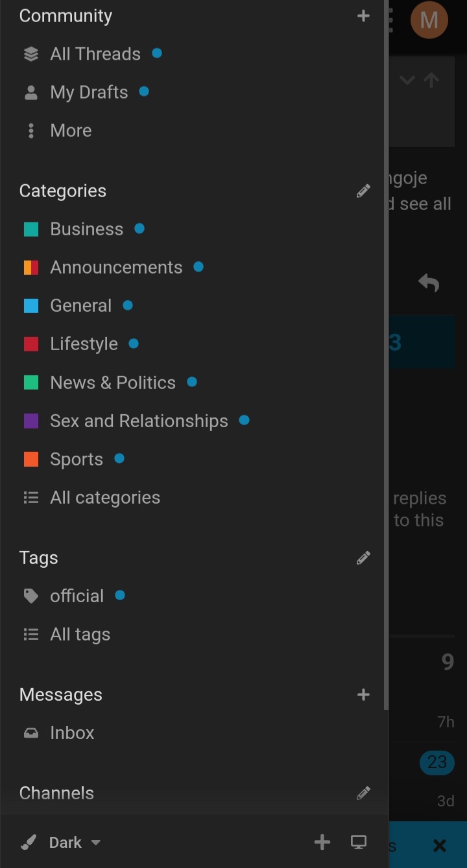Open the Inbox link
Screen dimensions: 467x868
[x=72, y=733]
